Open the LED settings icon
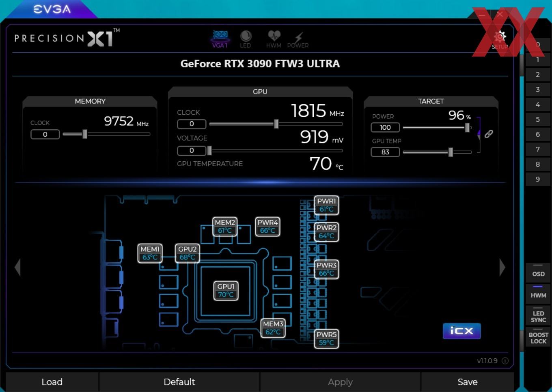Image resolution: width=552 pixels, height=392 pixels. coord(246,39)
